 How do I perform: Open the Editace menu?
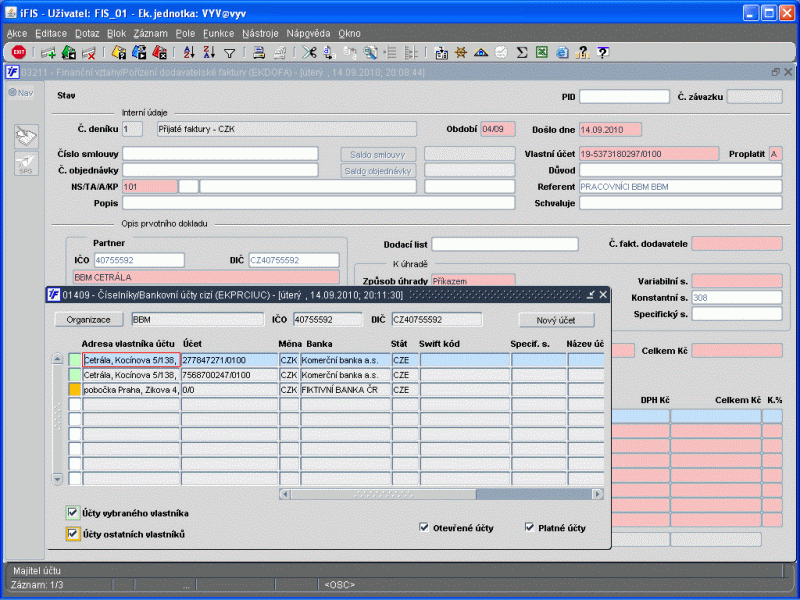click(50, 33)
